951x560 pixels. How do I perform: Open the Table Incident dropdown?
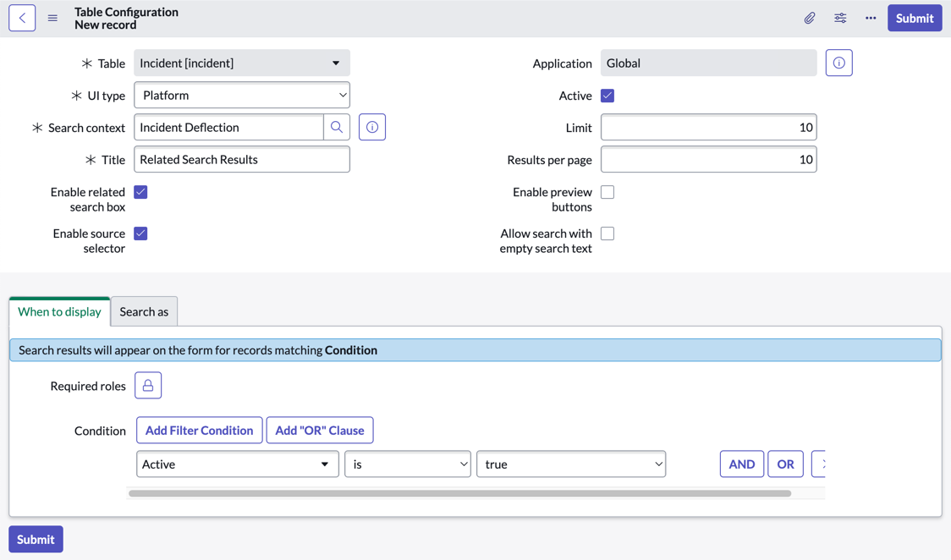pyautogui.click(x=242, y=63)
